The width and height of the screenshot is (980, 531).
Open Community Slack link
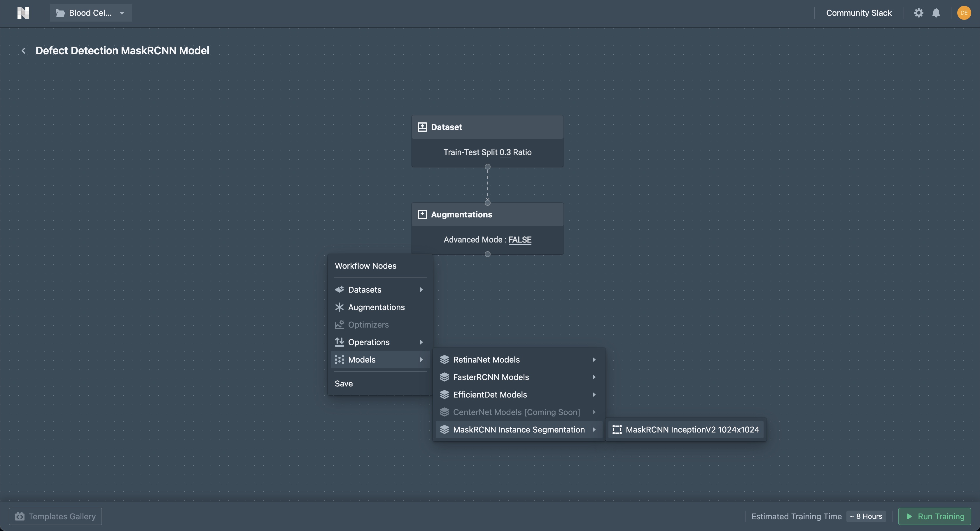pyautogui.click(x=859, y=13)
